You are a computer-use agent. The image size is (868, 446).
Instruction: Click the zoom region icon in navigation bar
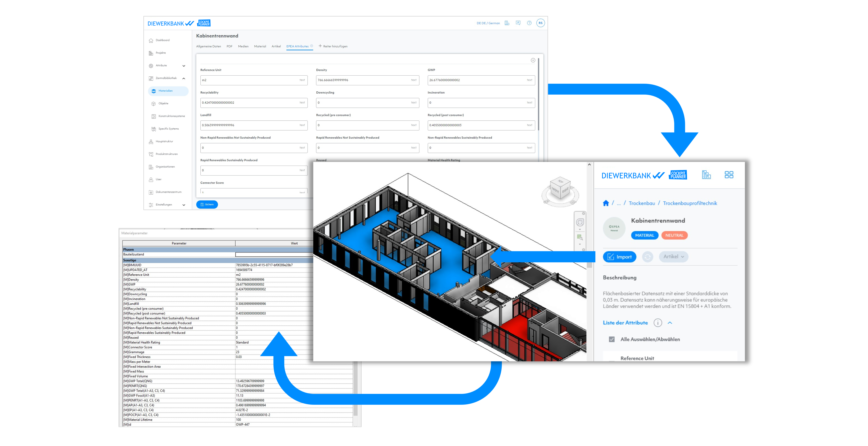point(580,237)
